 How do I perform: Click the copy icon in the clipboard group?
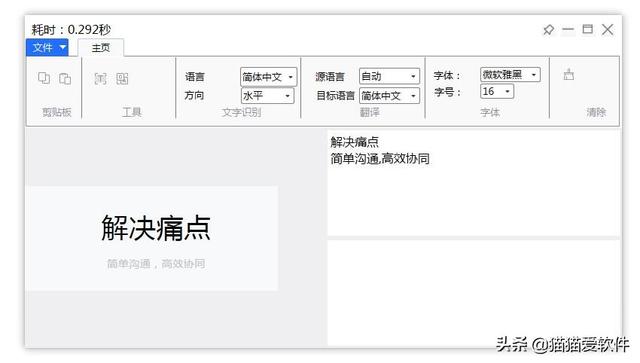44,78
